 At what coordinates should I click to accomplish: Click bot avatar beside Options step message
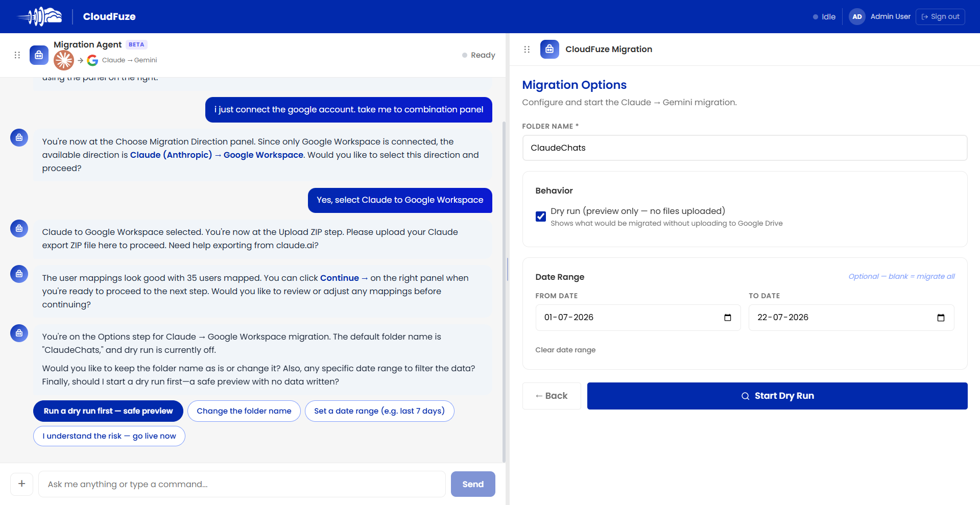coord(19,333)
